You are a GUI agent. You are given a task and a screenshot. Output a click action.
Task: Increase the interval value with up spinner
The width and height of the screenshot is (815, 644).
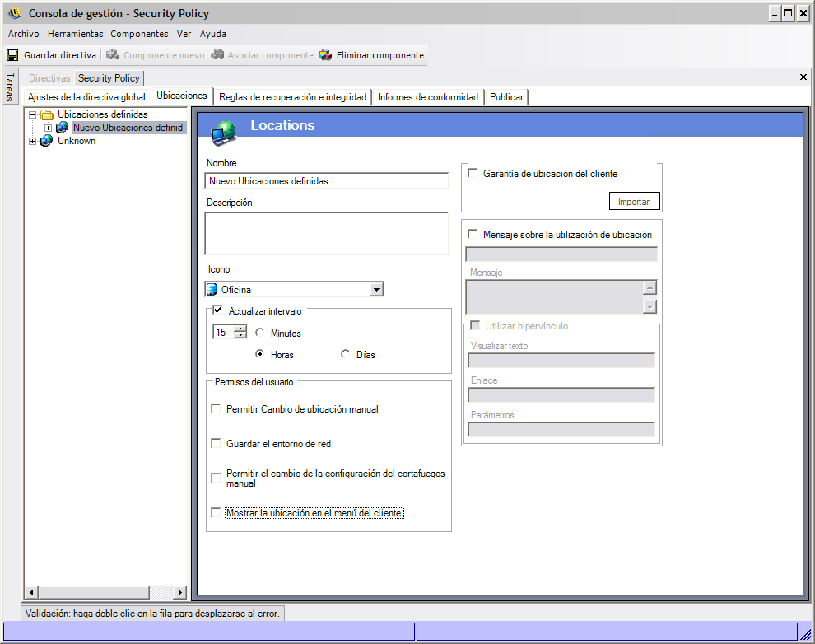tap(240, 329)
